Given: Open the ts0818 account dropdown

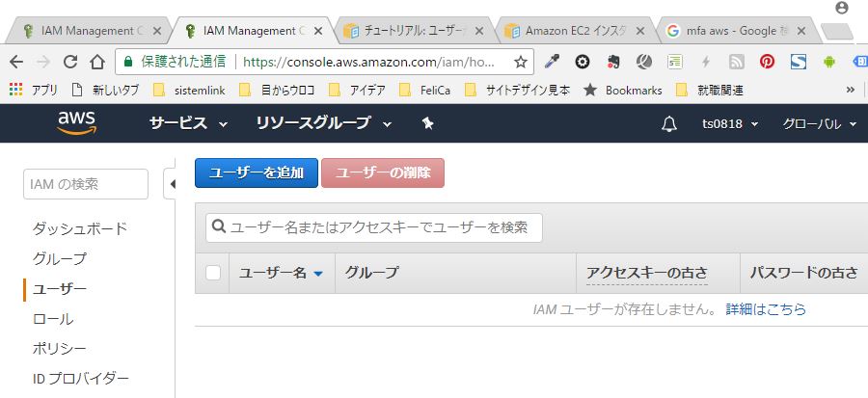Looking at the screenshot, I should click(730, 123).
